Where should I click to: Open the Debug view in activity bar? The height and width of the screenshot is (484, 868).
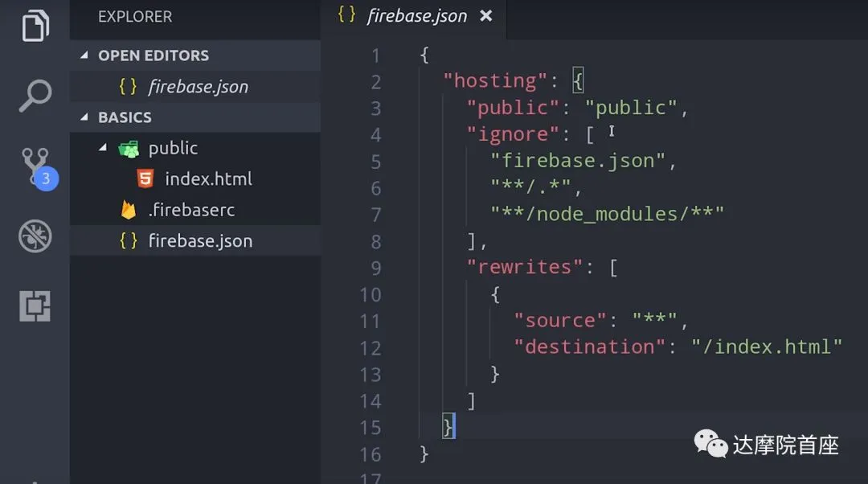[x=35, y=236]
